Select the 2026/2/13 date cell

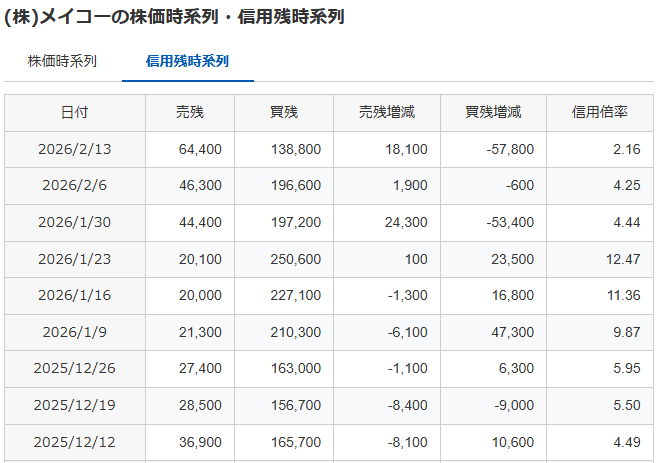[75, 149]
